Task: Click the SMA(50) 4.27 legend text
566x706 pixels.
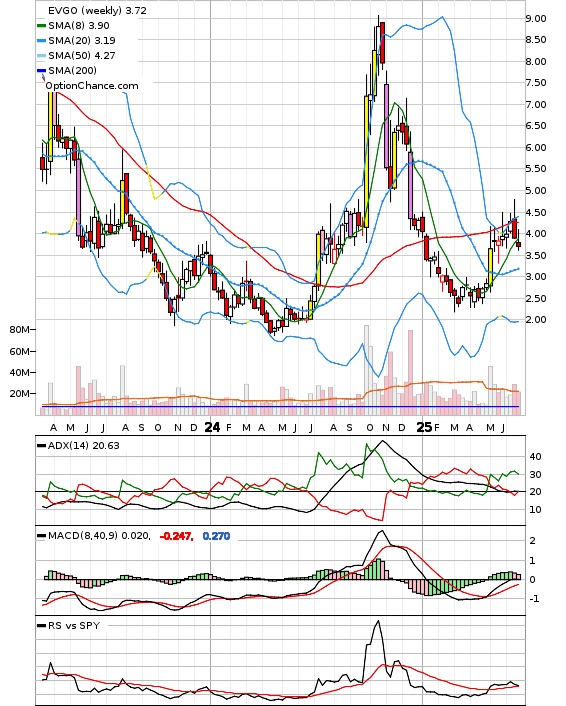Action: [x=82, y=55]
